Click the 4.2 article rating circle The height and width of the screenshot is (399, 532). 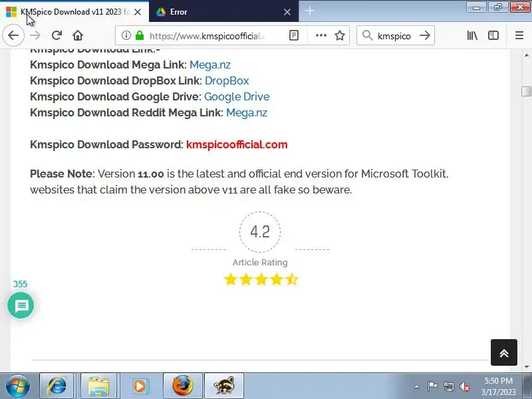(x=260, y=232)
